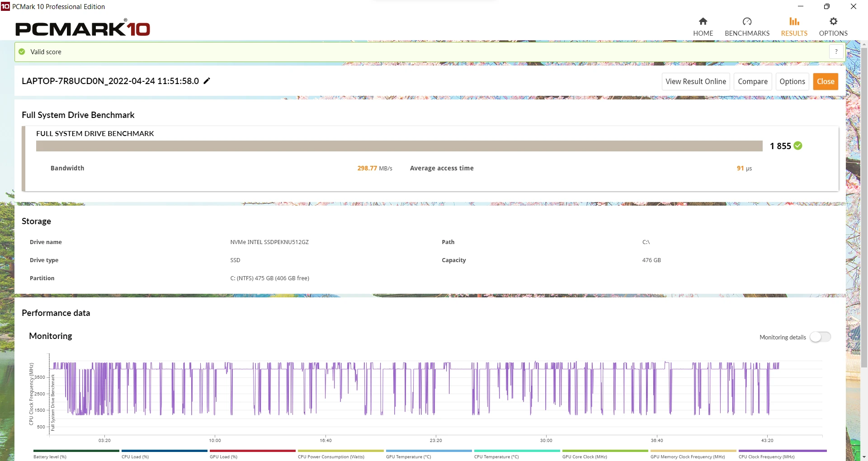Toggle Monitoring details switch

(x=820, y=337)
